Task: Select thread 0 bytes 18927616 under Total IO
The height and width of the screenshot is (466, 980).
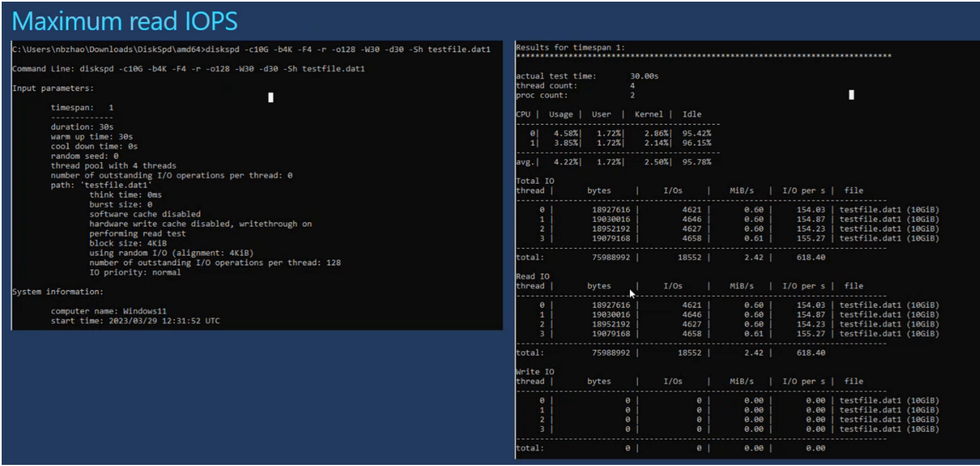Action: pyautogui.click(x=611, y=210)
